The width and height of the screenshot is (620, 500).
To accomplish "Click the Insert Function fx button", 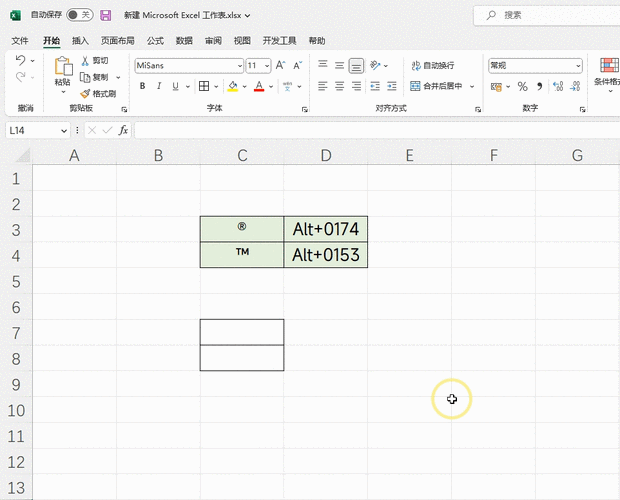I will (123, 130).
